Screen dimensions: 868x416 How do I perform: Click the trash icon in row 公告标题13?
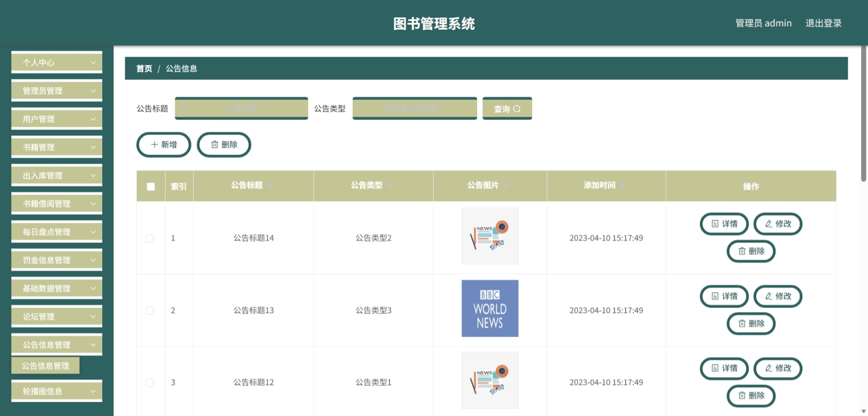point(742,324)
